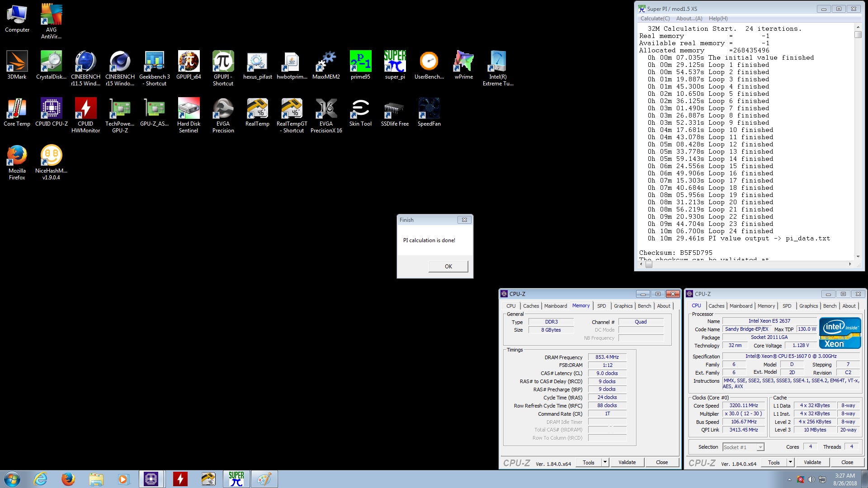Open Windows Media Player taskbar icon
Screen dimensions: 868x488
click(x=123, y=479)
